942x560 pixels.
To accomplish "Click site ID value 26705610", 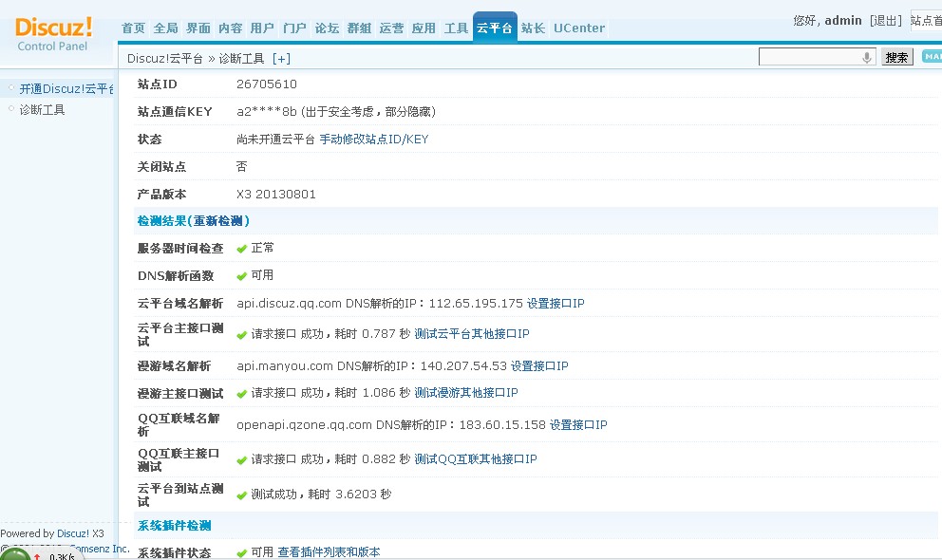I will [267, 84].
